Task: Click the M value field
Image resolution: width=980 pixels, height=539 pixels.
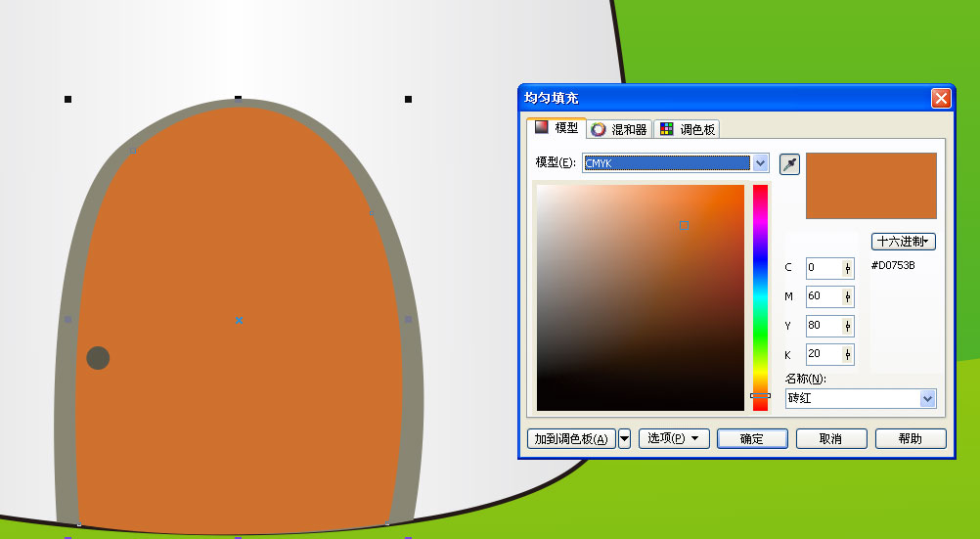Action: (x=824, y=296)
